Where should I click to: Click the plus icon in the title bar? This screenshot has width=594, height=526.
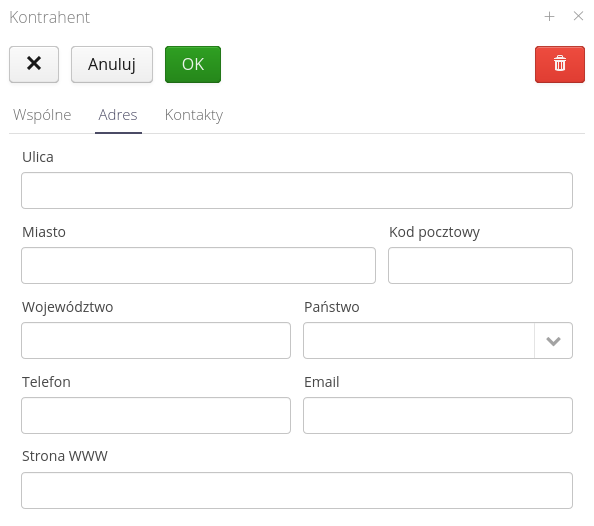549,16
